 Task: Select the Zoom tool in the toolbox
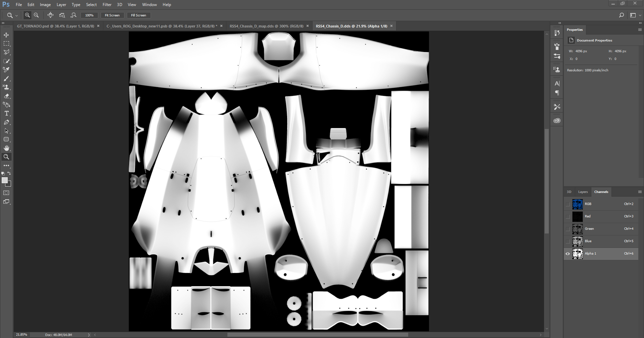6,157
